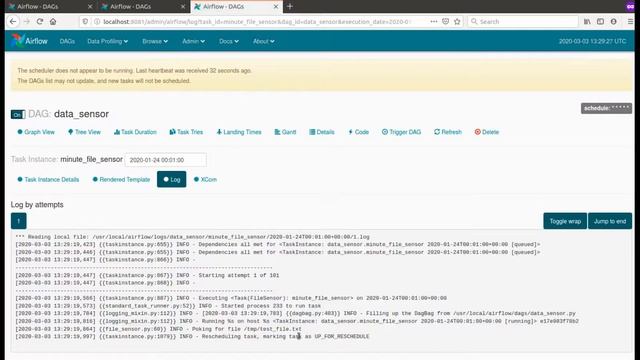Viewport: 640px width, 360px height.
Task: Click Jump to end button
Action: [x=610, y=221]
